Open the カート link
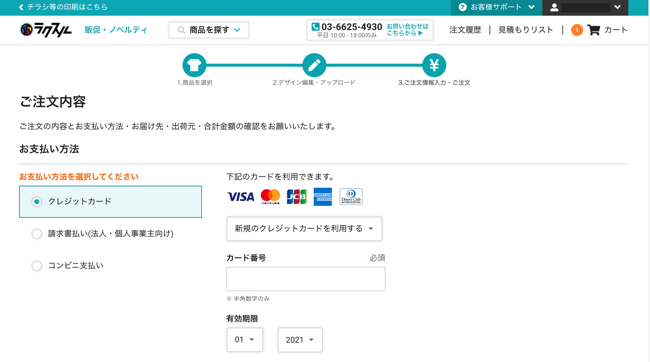 pos(616,30)
